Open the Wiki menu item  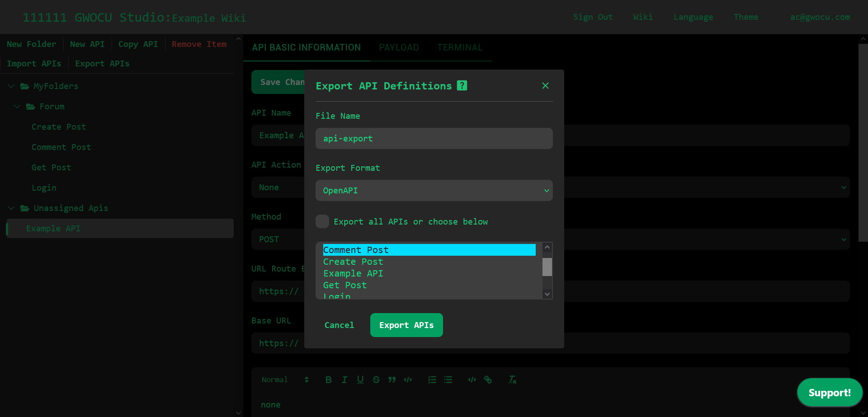pos(643,17)
